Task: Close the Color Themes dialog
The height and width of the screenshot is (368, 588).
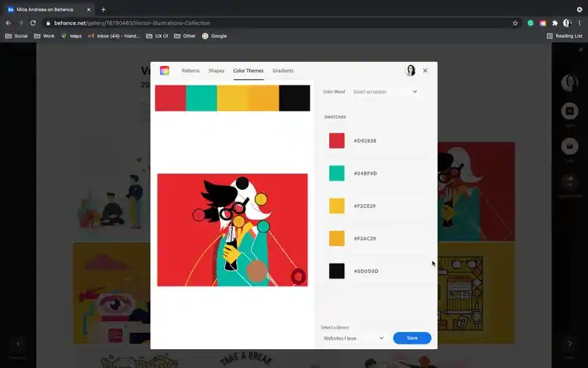Action: click(x=425, y=70)
